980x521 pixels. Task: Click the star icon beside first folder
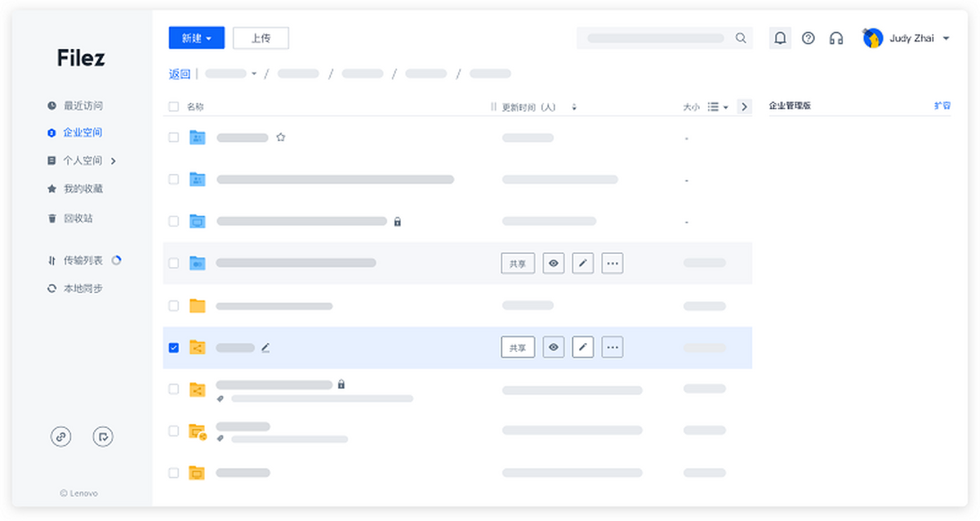(x=281, y=138)
